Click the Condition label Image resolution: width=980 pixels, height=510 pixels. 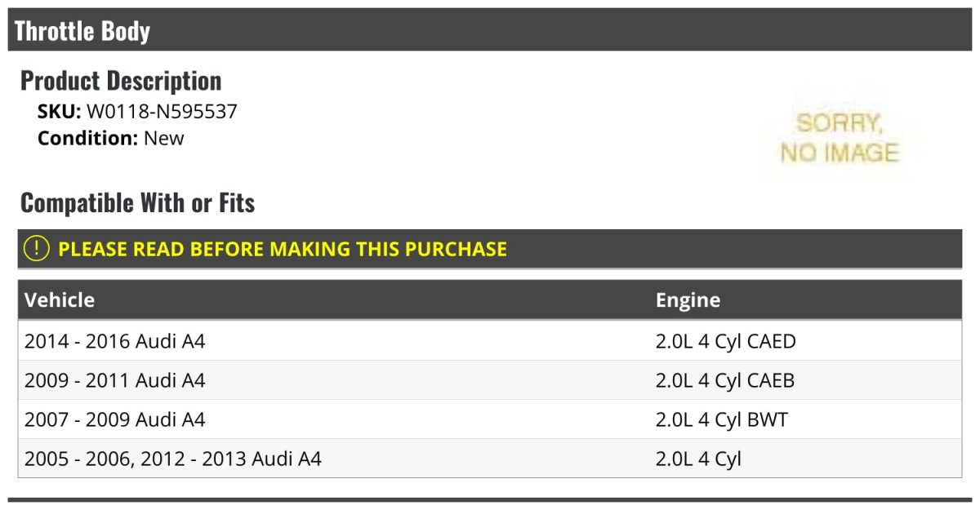click(88, 139)
